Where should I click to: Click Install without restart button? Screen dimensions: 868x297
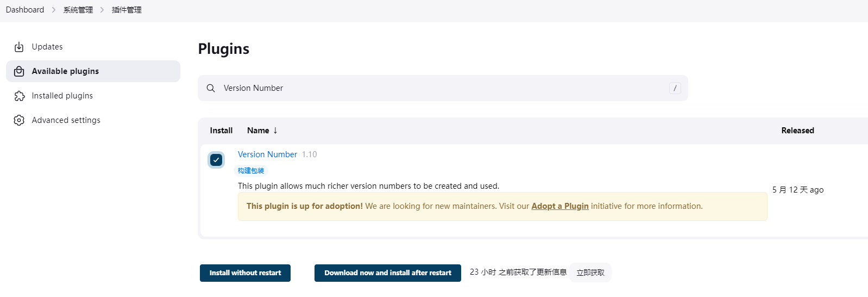click(245, 273)
